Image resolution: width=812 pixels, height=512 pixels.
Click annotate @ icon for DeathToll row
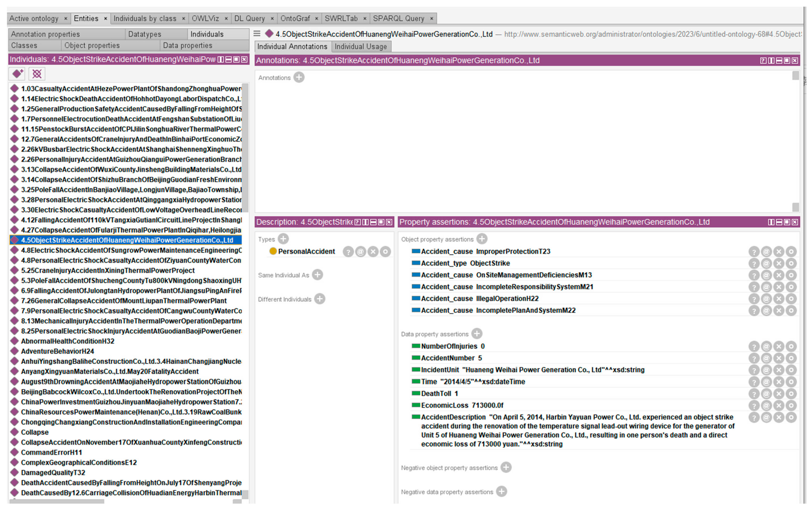(x=766, y=393)
